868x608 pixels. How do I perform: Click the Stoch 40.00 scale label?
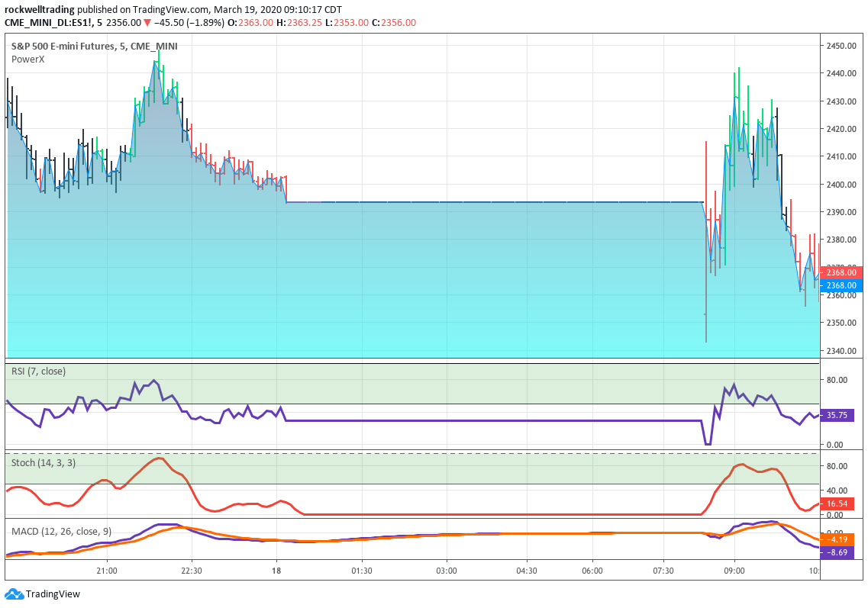click(x=837, y=491)
